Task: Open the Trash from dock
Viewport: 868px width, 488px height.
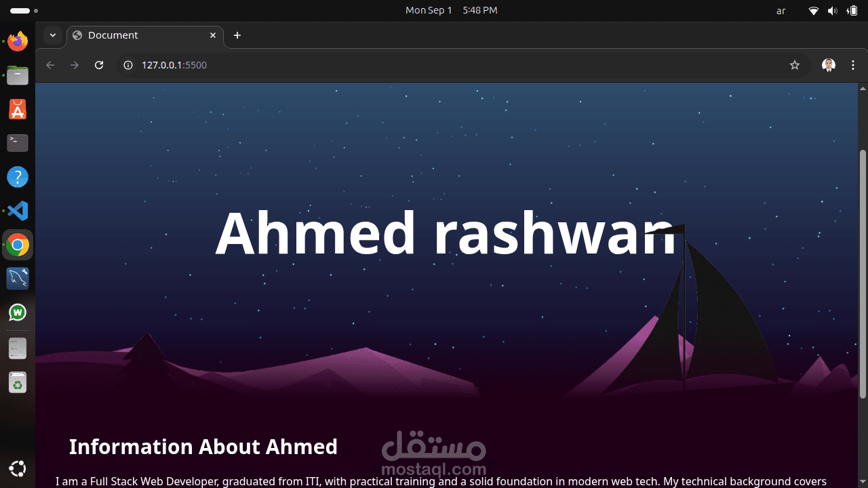Action: 18,382
